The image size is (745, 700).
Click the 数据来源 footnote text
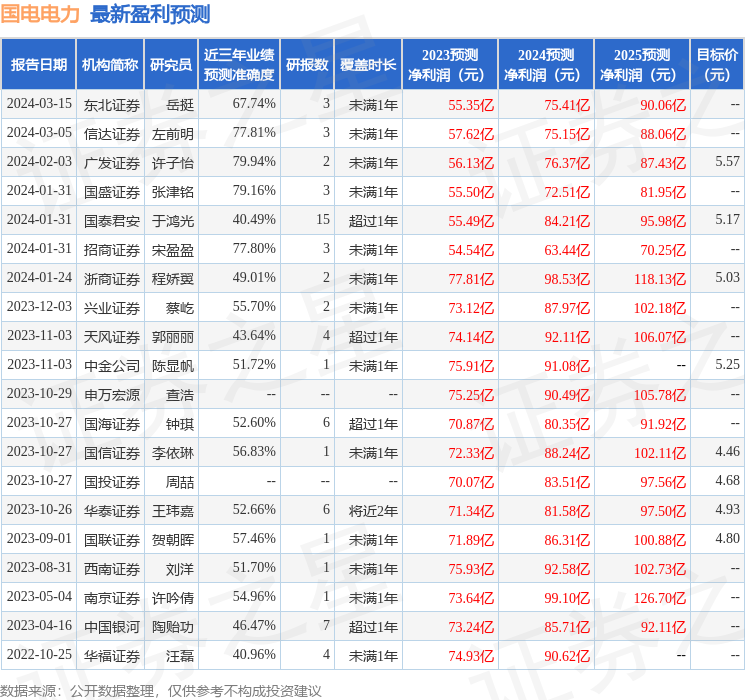[x=161, y=690]
